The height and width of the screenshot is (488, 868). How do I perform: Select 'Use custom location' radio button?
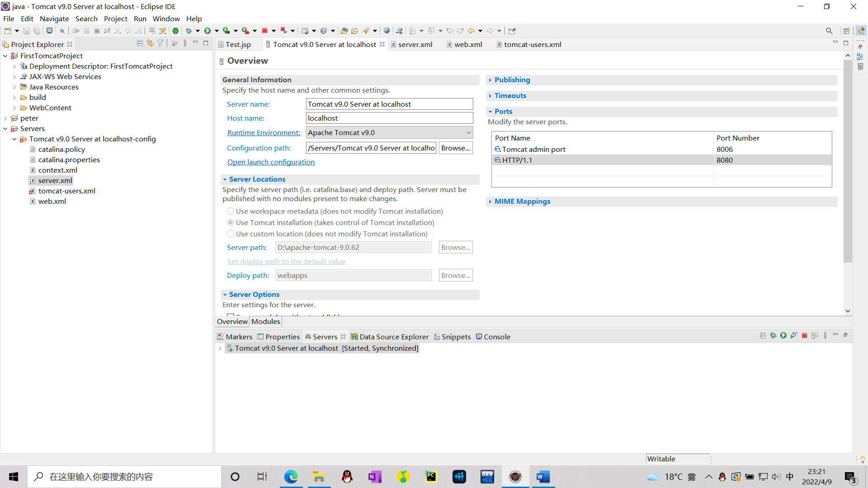(231, 234)
